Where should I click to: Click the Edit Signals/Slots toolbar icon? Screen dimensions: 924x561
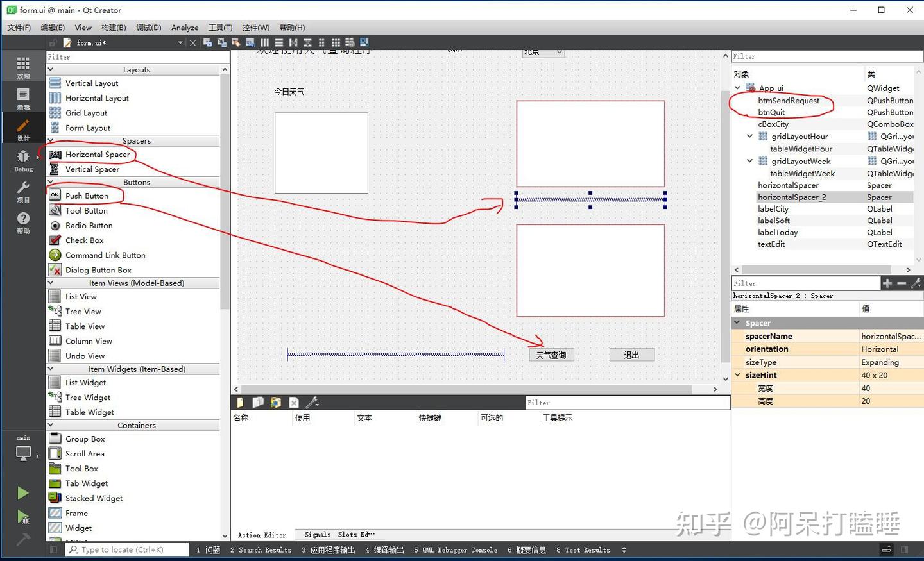coord(221,42)
